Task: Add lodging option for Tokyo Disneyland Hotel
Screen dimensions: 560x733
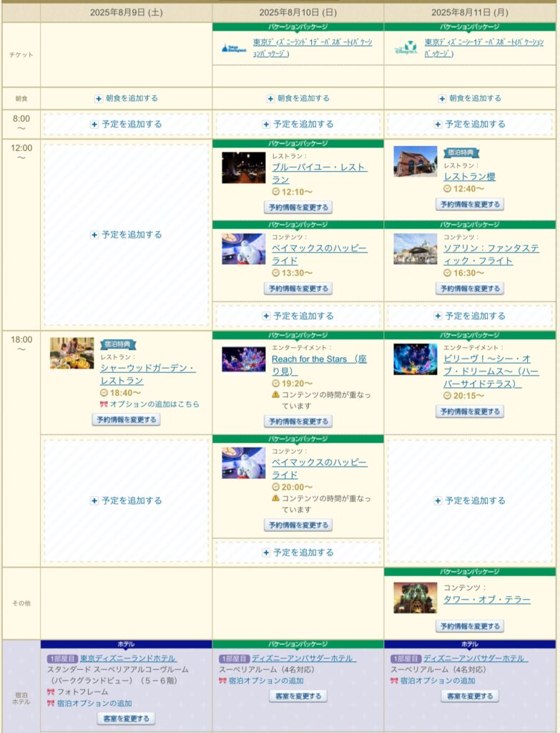Action: point(94,704)
